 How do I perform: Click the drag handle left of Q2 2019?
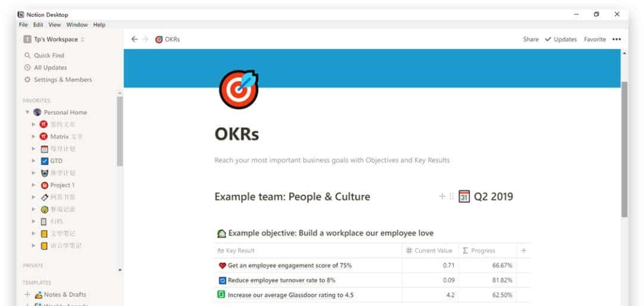(452, 196)
